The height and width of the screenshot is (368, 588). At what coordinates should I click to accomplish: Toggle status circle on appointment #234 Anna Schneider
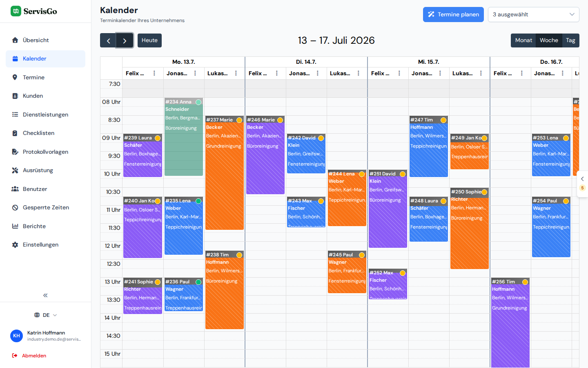coord(198,102)
